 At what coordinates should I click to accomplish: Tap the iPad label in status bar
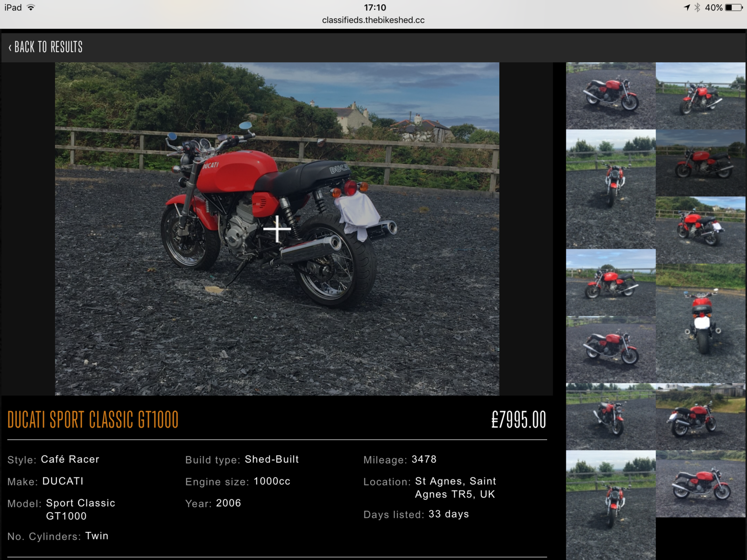click(x=13, y=7)
